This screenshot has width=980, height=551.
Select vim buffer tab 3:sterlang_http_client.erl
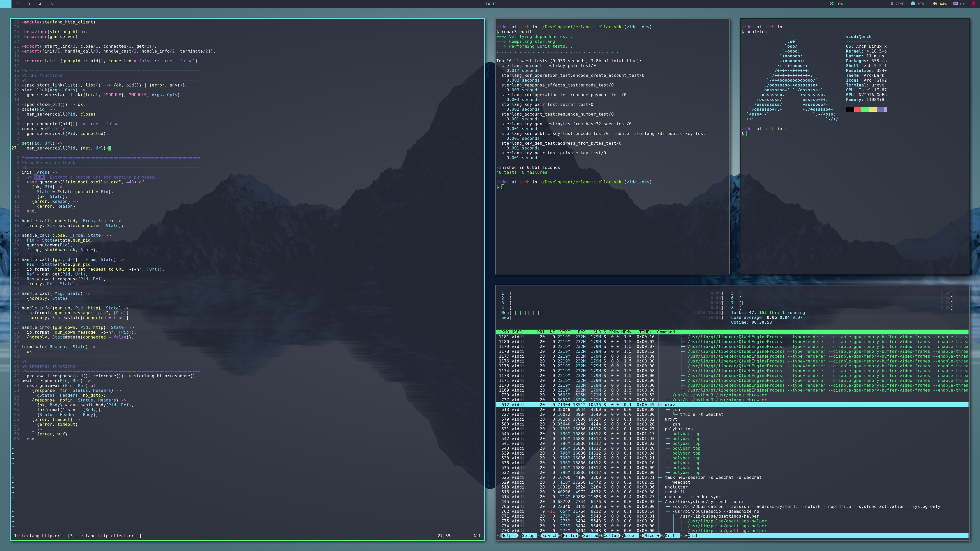tap(105, 536)
